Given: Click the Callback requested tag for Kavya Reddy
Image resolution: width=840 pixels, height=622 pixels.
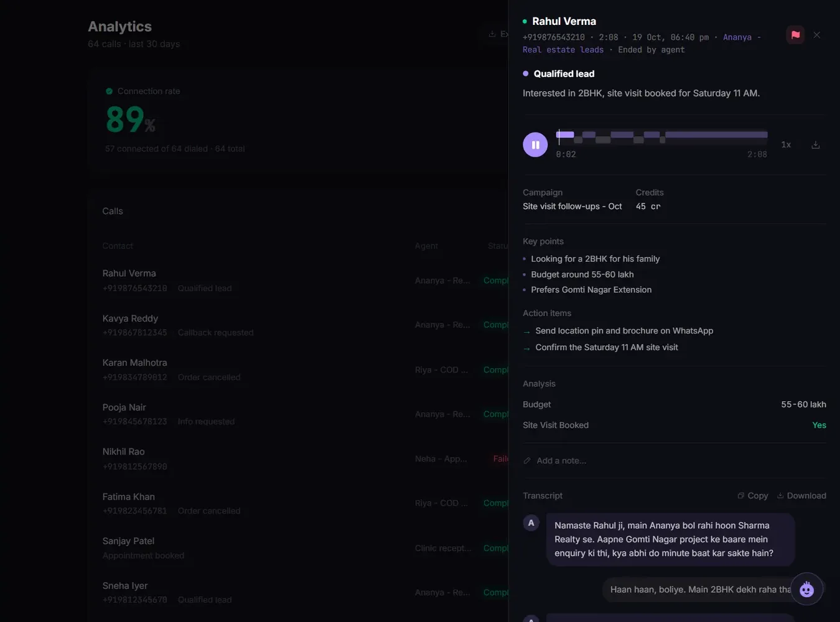Looking at the screenshot, I should [x=215, y=333].
